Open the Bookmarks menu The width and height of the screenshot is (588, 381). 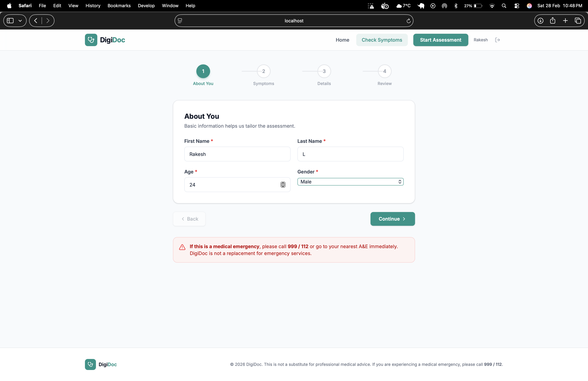[119, 6]
